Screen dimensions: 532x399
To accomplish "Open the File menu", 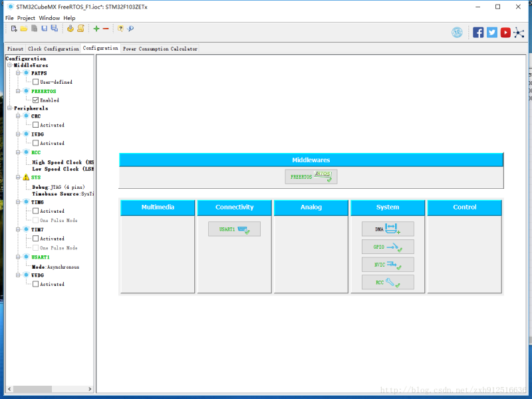I will pyautogui.click(x=9, y=18).
